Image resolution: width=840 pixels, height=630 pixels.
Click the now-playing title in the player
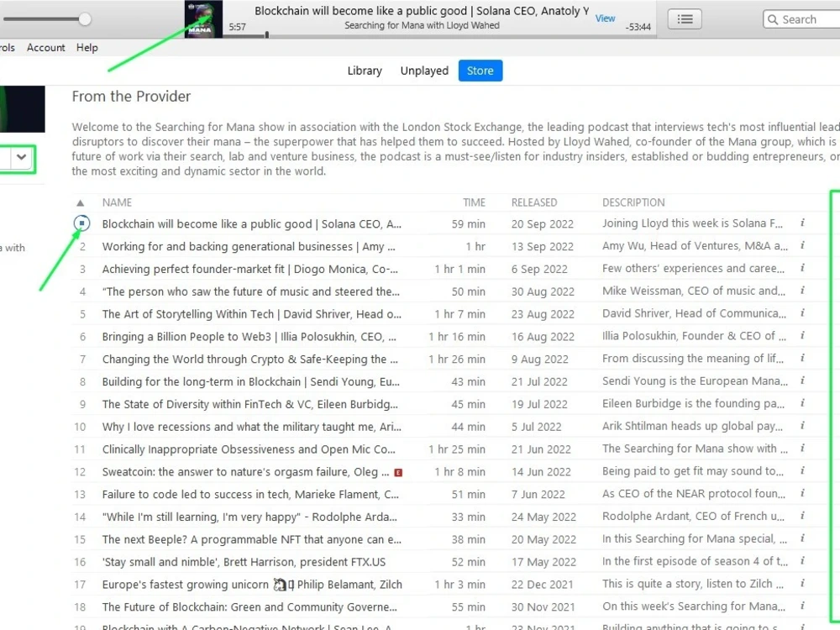pyautogui.click(x=422, y=11)
